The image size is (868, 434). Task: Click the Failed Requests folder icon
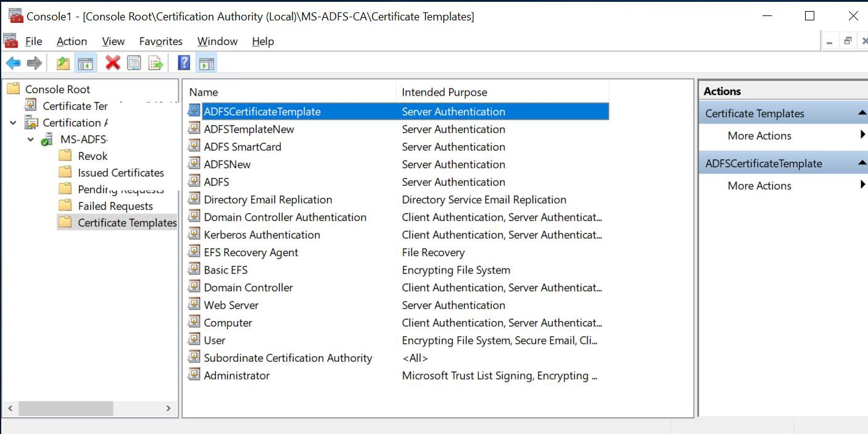pyautogui.click(x=65, y=206)
